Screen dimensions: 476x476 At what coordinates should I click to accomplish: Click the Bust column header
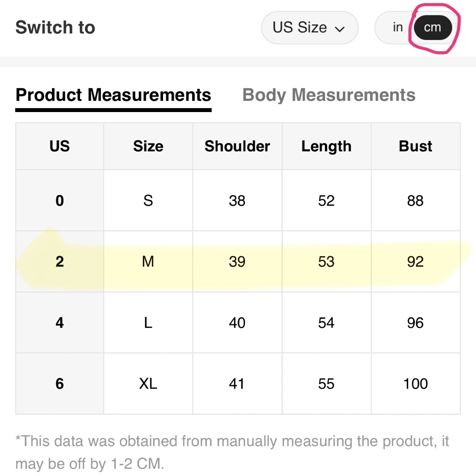coord(415,146)
